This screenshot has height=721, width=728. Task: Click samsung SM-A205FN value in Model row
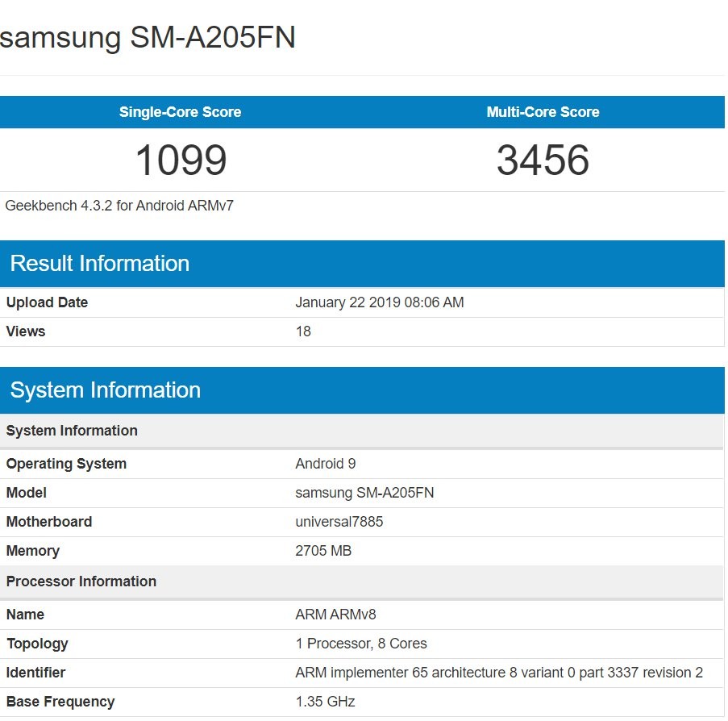[364, 493]
